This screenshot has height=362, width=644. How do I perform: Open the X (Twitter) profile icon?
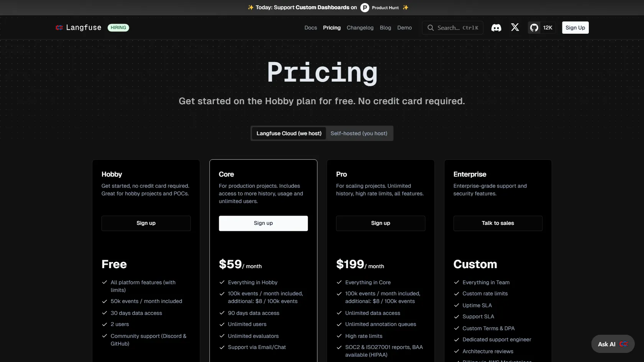point(515,27)
